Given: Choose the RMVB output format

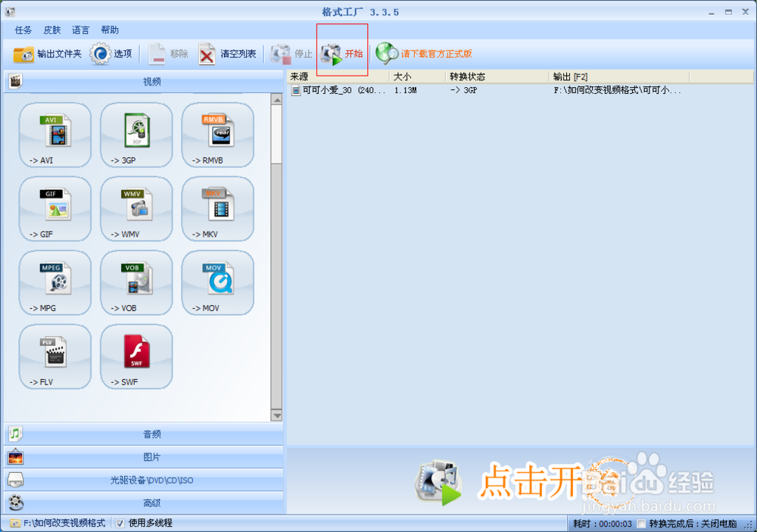Looking at the screenshot, I should point(217,135).
